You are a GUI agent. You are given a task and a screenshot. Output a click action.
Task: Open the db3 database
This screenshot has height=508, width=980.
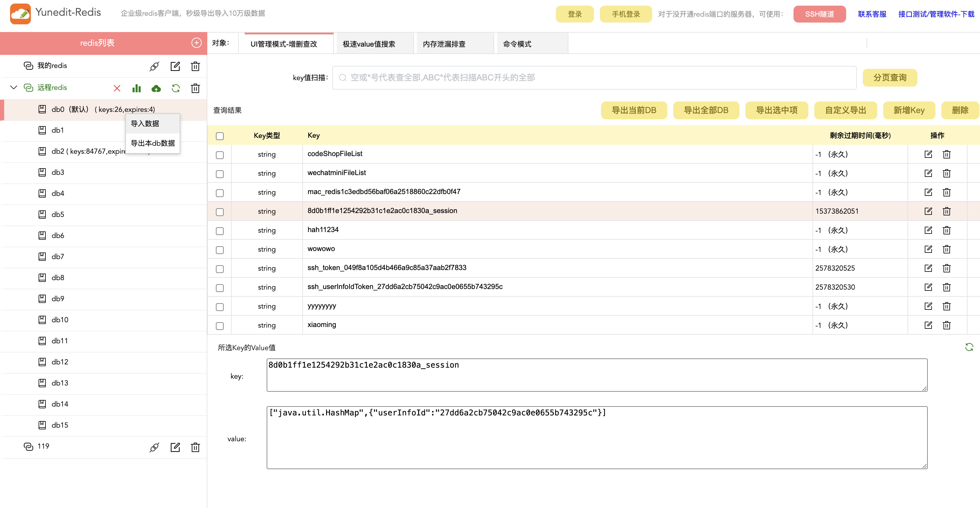tap(58, 172)
